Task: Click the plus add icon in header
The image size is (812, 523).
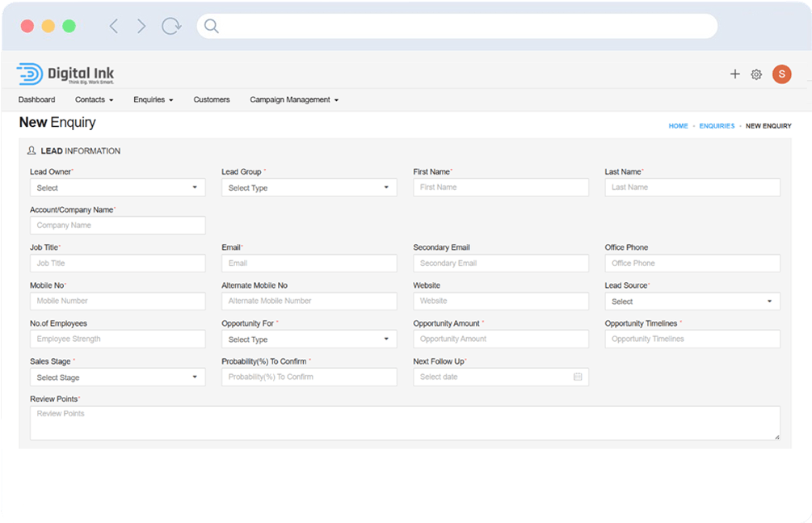Action: (734, 74)
